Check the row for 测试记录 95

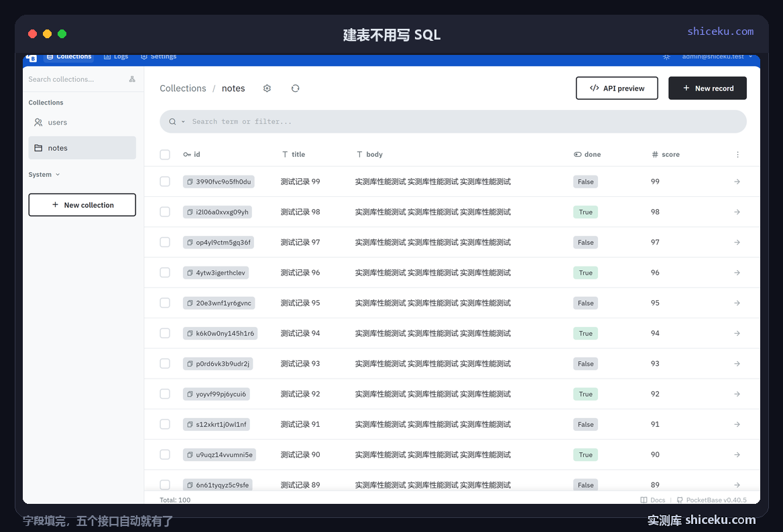(x=165, y=303)
